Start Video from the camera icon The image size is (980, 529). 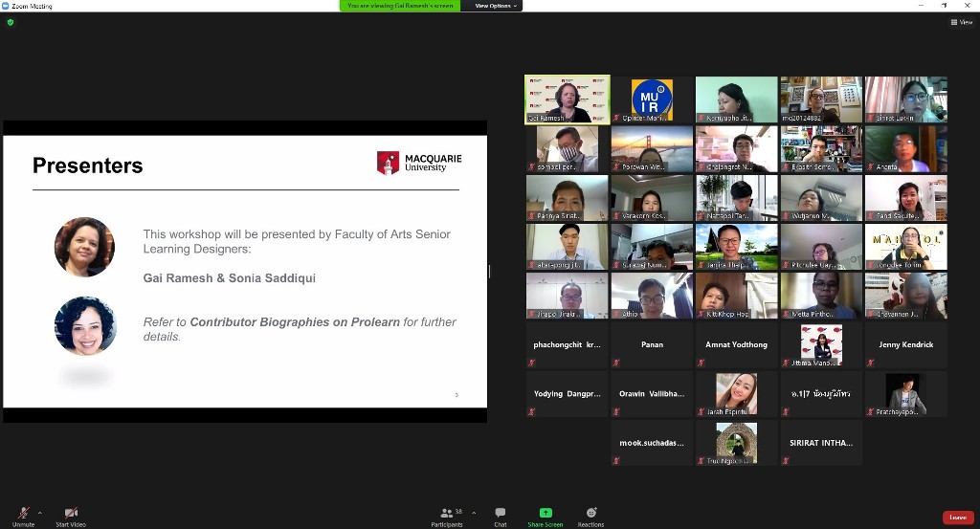(71, 515)
